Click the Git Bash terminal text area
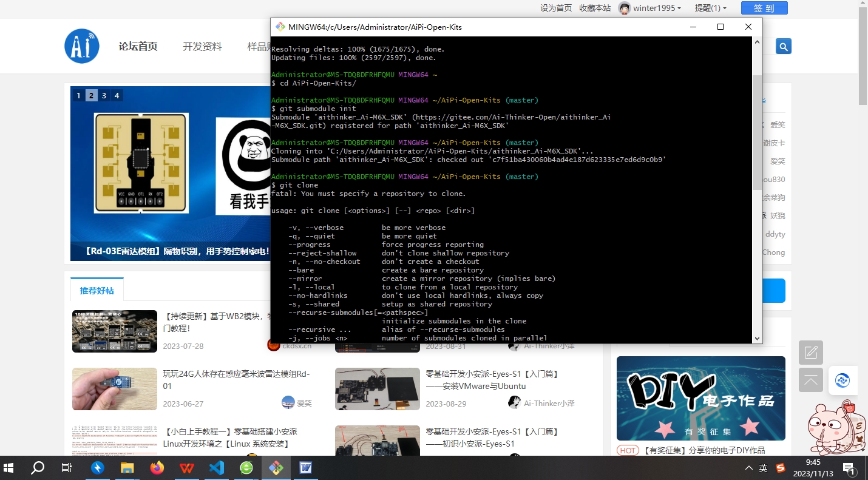This screenshot has height=480, width=868. pos(511,190)
